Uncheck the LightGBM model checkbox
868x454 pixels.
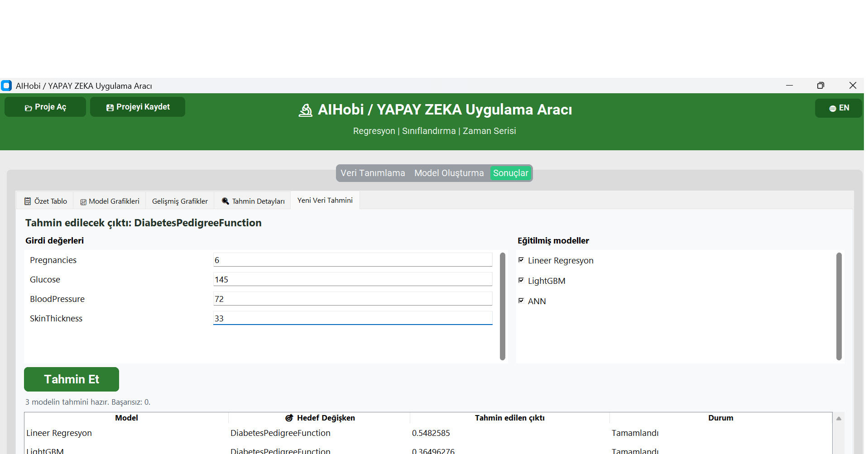point(521,280)
